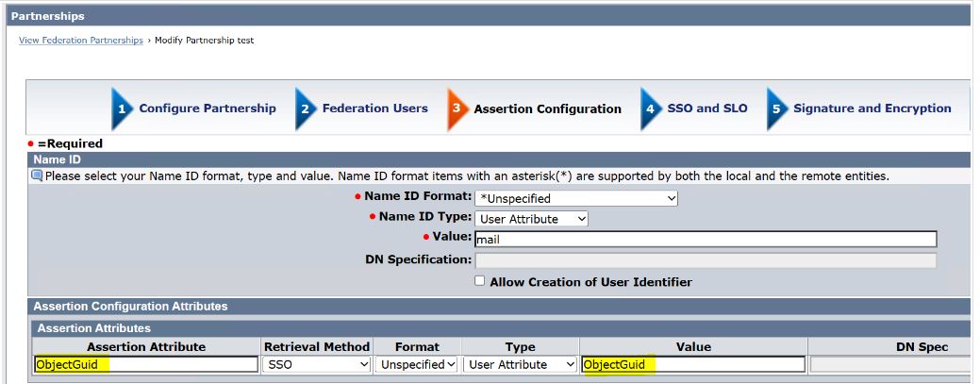Expand the Retrieval Method SSO dropdown
The image size is (980, 384).
(x=317, y=364)
